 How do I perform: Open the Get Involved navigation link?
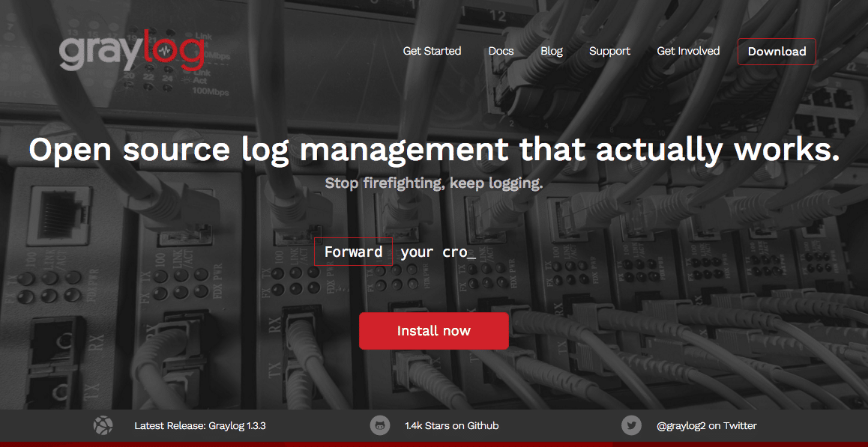coord(688,51)
